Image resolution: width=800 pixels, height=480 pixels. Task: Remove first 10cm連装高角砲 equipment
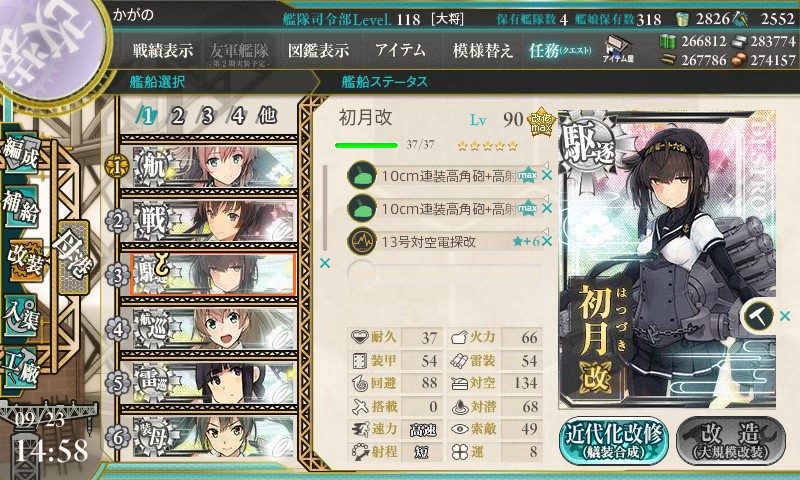click(547, 175)
